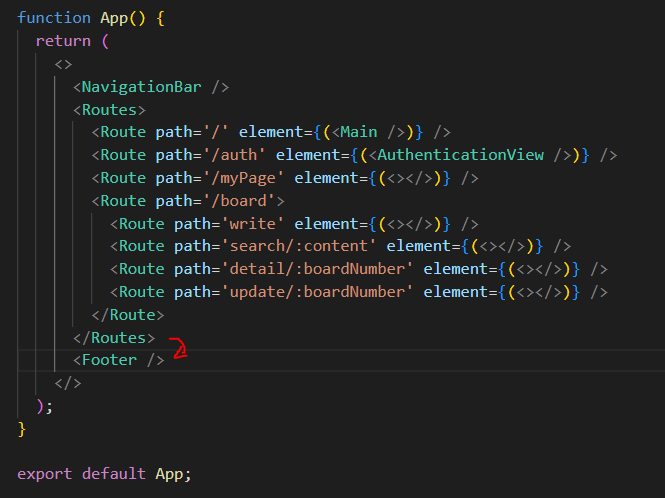Screen dimensions: 665x498
Task: Click the '/myPage' path string
Action: point(243,178)
